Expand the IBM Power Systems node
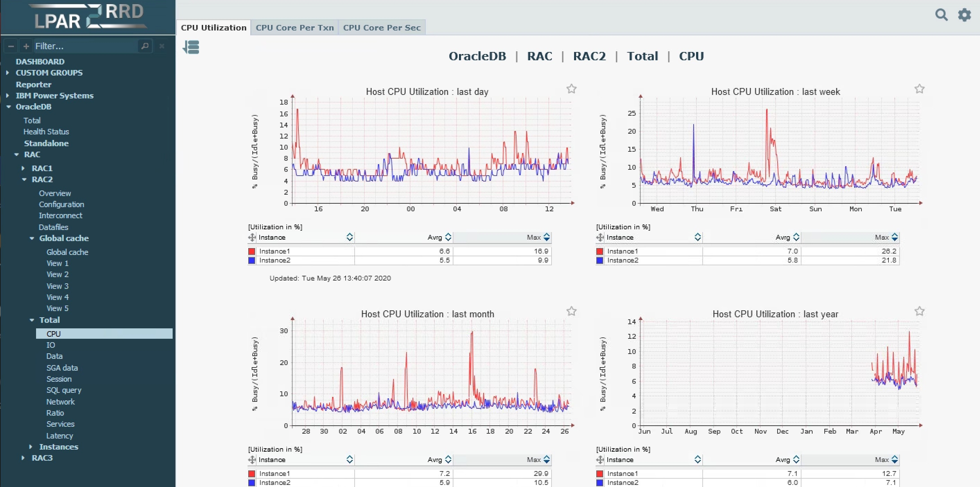This screenshot has height=487, width=980. (8, 95)
